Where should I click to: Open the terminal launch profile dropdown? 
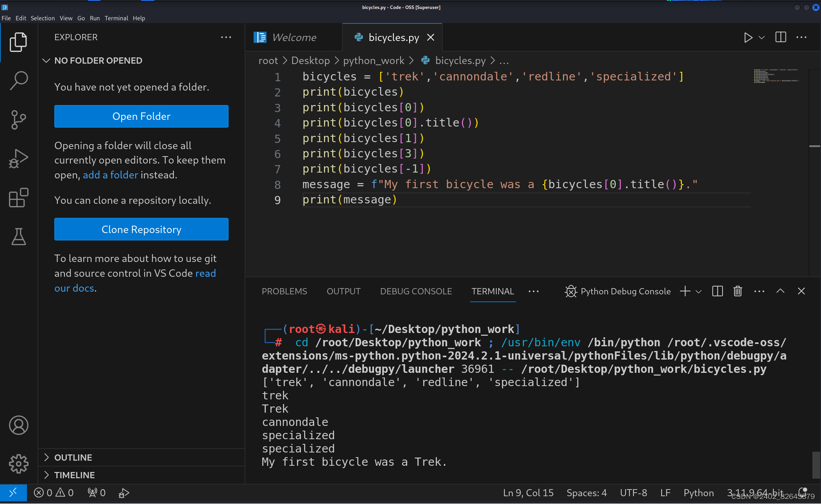point(699,291)
